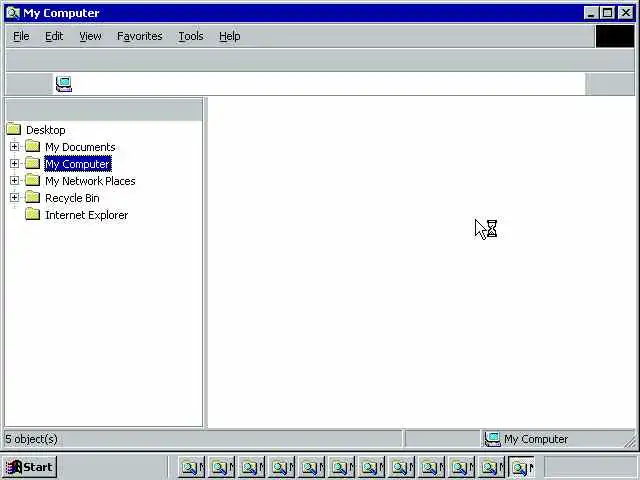
Task: Select My Network Places in the tree
Action: (90, 181)
